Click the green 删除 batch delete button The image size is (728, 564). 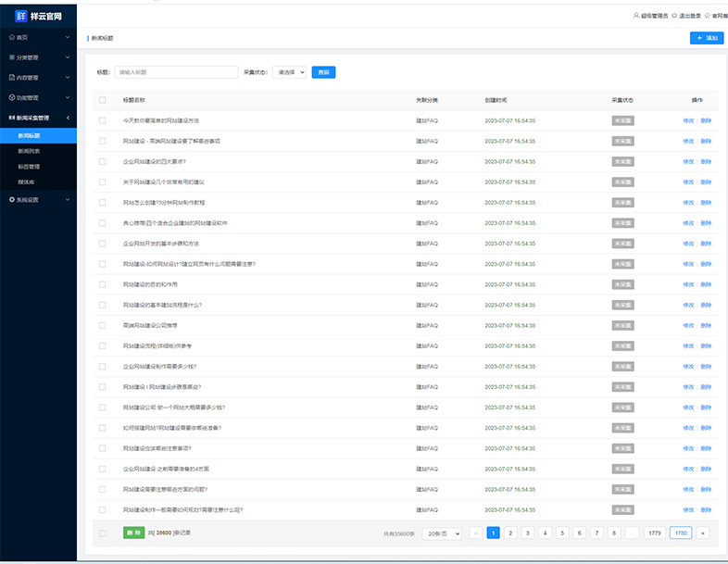tap(133, 533)
